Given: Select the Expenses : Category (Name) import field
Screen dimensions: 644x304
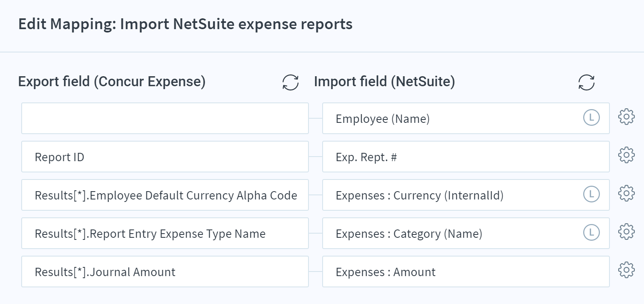Looking at the screenshot, I should pyautogui.click(x=466, y=233).
